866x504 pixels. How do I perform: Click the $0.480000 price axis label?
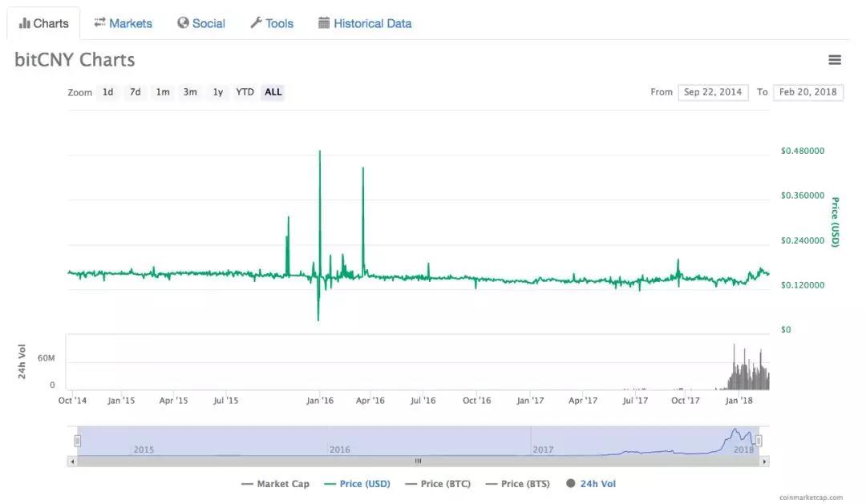(803, 151)
